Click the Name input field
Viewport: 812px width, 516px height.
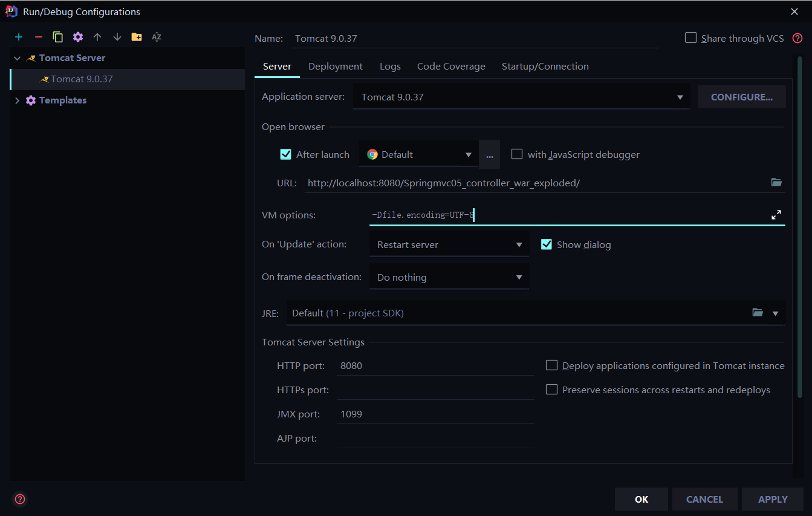tap(475, 38)
